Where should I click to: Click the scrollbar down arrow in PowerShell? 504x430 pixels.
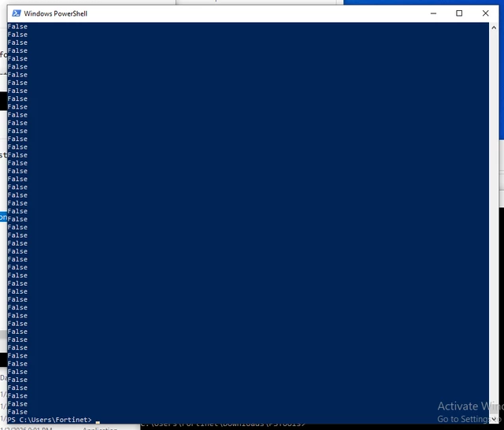(494, 419)
